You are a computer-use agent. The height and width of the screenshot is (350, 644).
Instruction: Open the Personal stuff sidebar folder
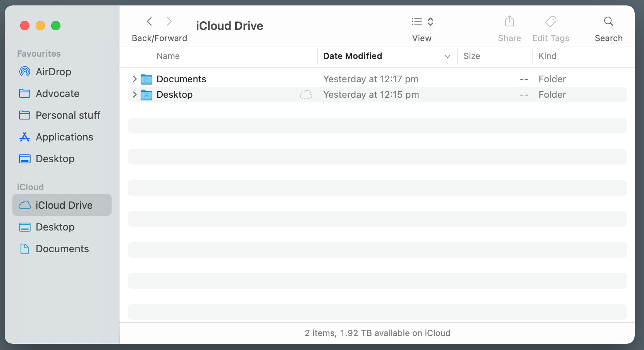coord(67,115)
